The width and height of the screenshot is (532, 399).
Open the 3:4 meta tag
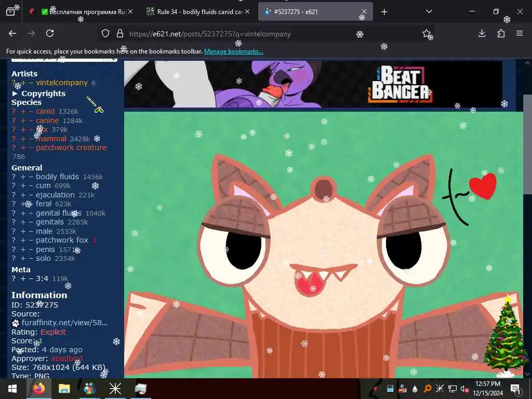click(x=42, y=278)
